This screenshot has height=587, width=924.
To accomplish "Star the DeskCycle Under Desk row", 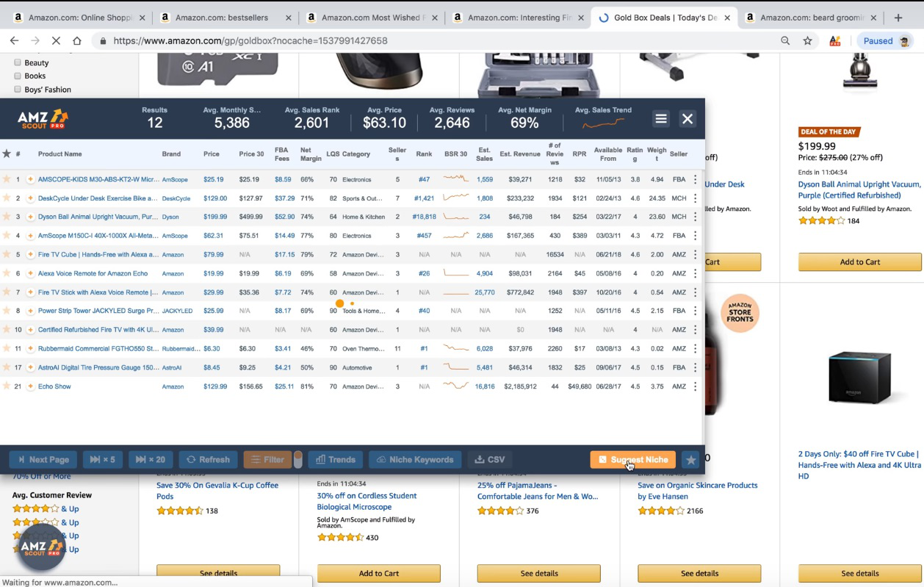I will point(7,198).
